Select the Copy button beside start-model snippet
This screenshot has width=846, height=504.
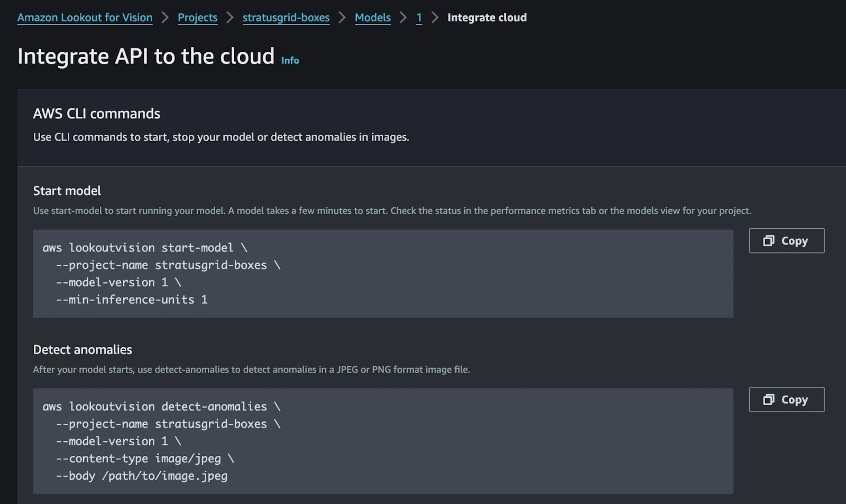click(x=786, y=240)
